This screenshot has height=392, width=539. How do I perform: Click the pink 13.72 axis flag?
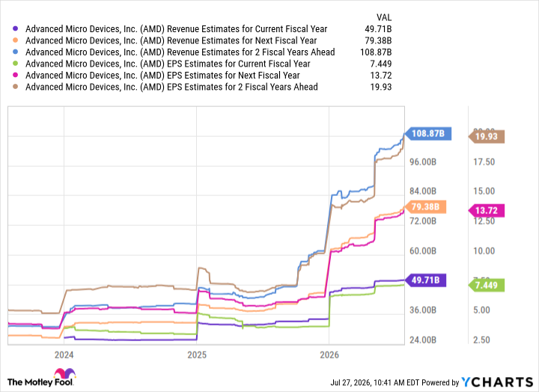487,210
